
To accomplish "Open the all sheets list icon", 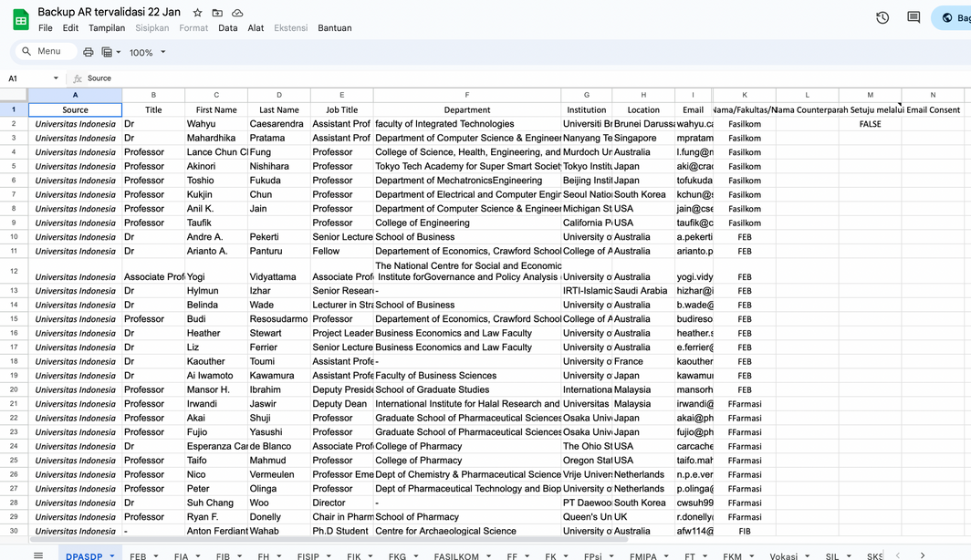I will [x=38, y=555].
